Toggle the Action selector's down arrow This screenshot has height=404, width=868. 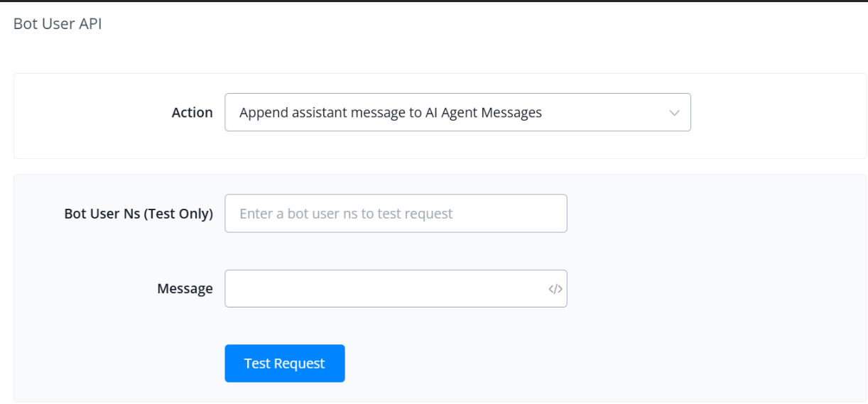click(674, 113)
